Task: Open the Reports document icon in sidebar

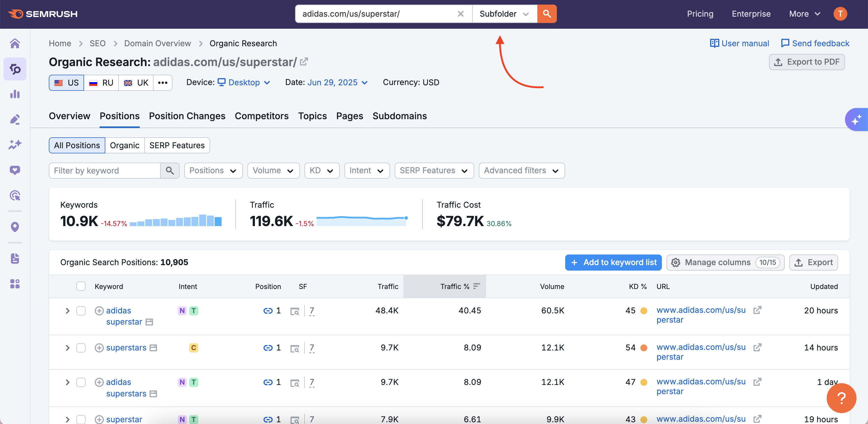Action: 15,258
